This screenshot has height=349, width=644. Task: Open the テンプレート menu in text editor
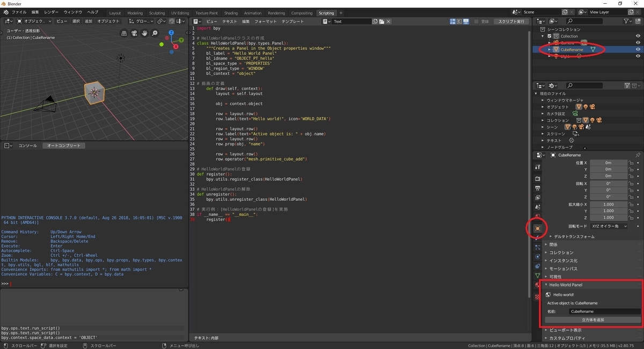pos(292,21)
